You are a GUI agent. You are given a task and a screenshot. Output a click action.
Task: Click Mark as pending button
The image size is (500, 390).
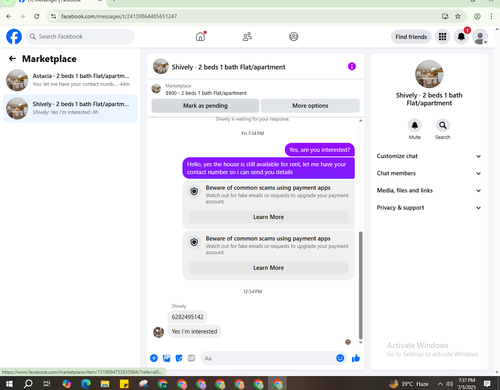click(x=205, y=106)
